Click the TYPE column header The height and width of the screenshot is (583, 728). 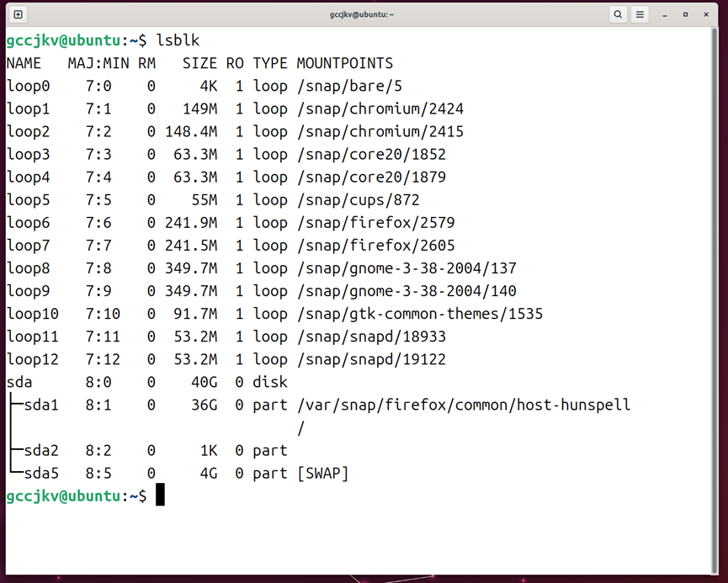click(270, 63)
